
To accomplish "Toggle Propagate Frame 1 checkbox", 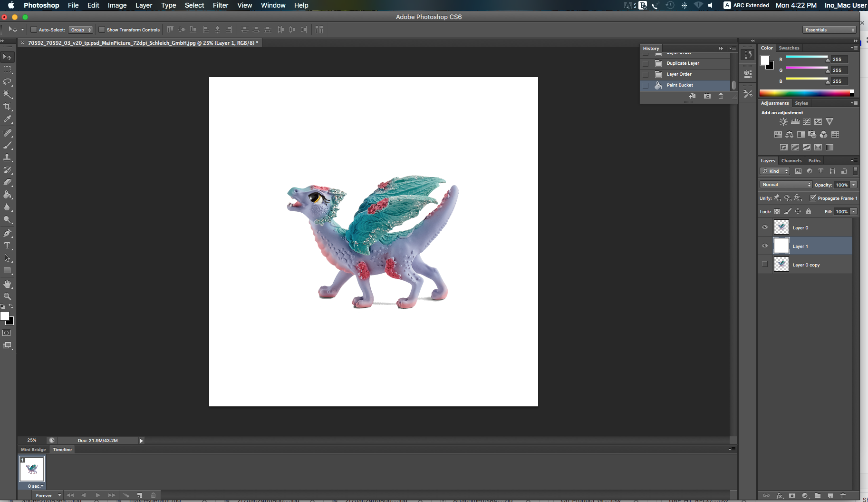I will point(813,198).
